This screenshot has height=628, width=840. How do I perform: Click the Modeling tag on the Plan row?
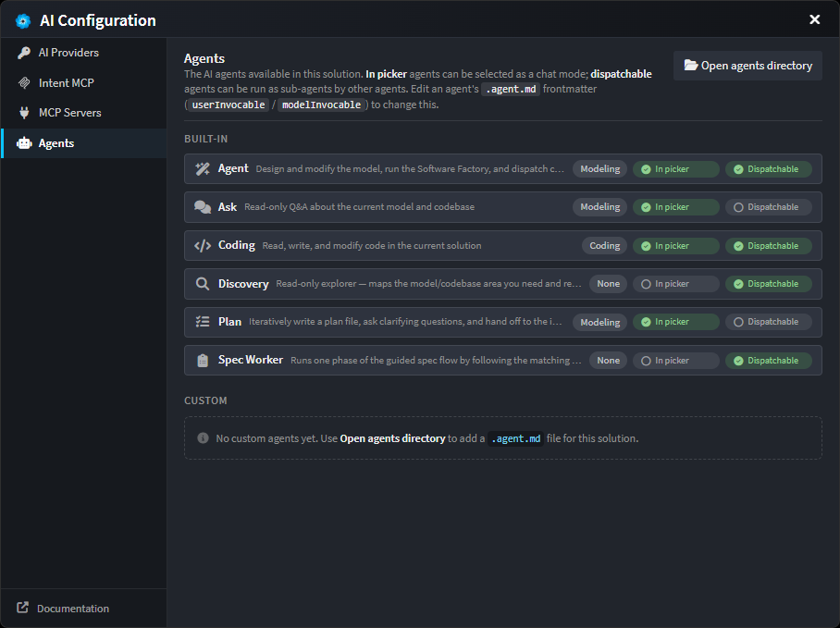[x=600, y=322]
